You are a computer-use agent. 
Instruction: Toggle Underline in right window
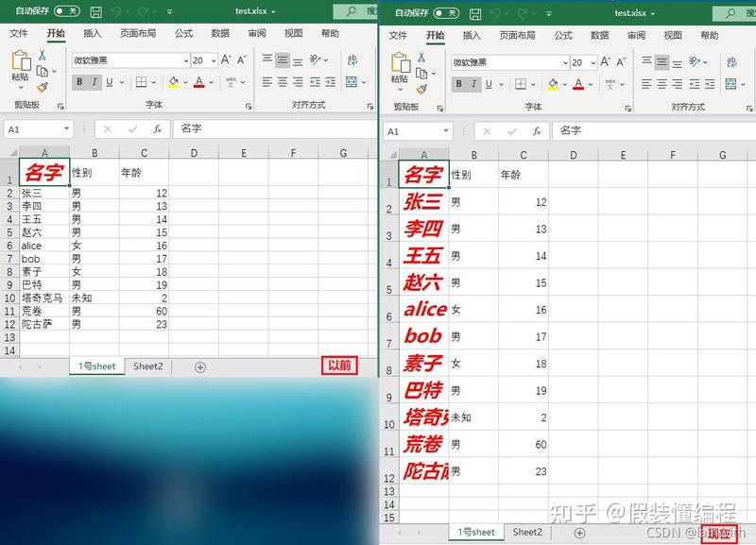point(489,84)
